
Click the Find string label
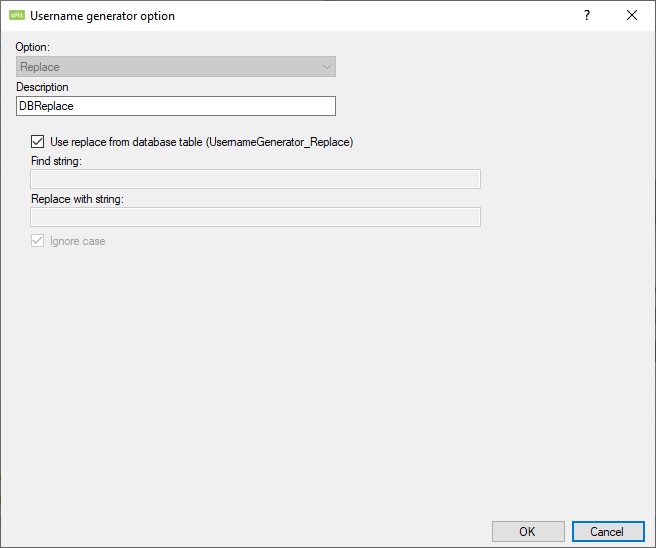click(x=56, y=160)
